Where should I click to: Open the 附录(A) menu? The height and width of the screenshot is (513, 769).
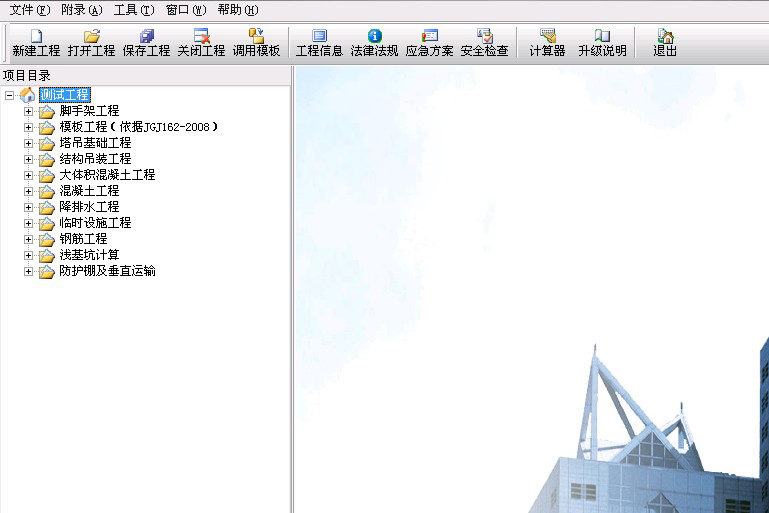81,10
